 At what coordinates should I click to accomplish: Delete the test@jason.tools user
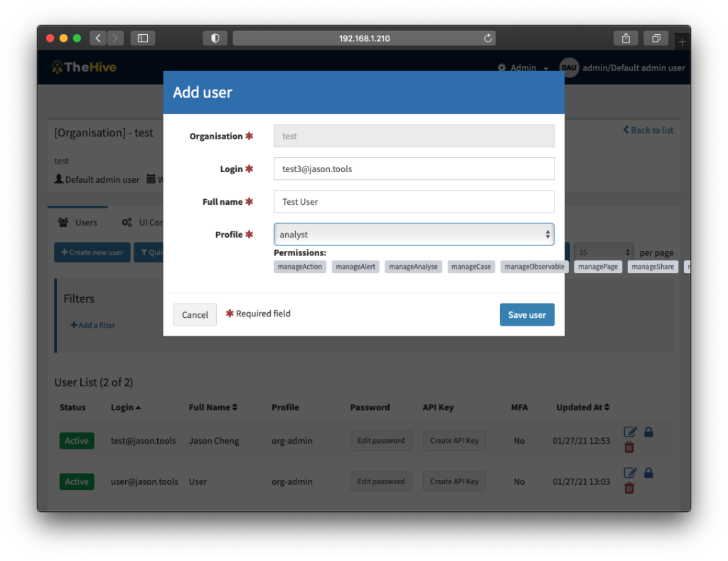629,447
